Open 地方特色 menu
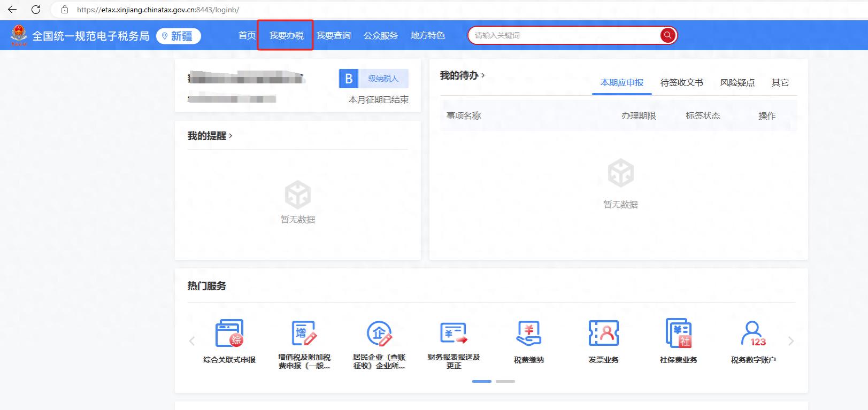Screen dimensions: 868x410 428,35
